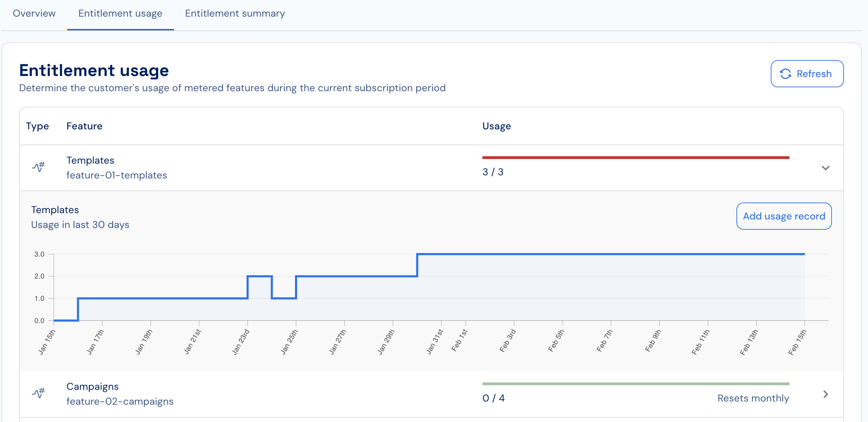Click the green Campaigns usage progress bar
This screenshot has height=422, width=868.
point(636,384)
